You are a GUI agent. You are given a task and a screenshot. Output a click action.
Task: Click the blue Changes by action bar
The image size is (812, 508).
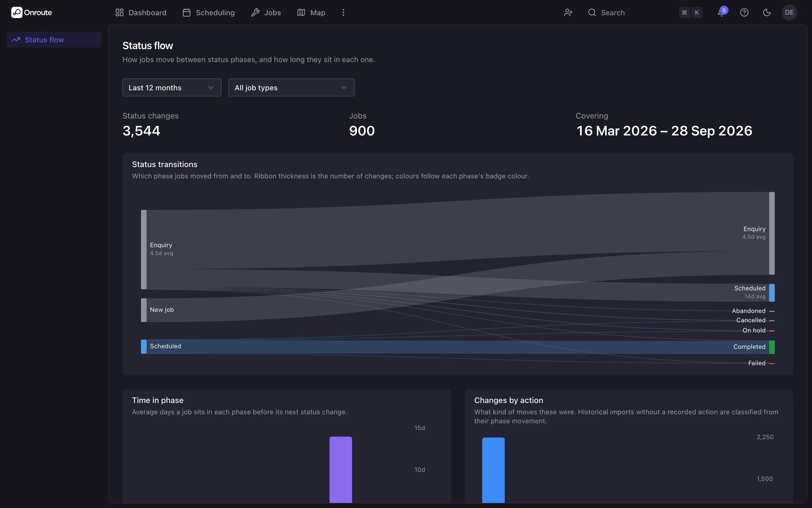tap(493, 470)
